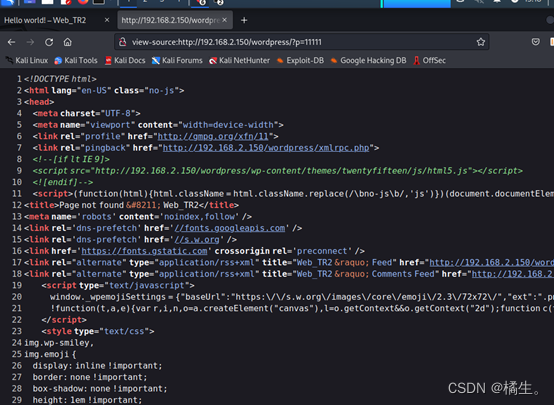Screen dimensions: 554x405
Task: Click the style type="text/css" line
Action: coord(98,331)
